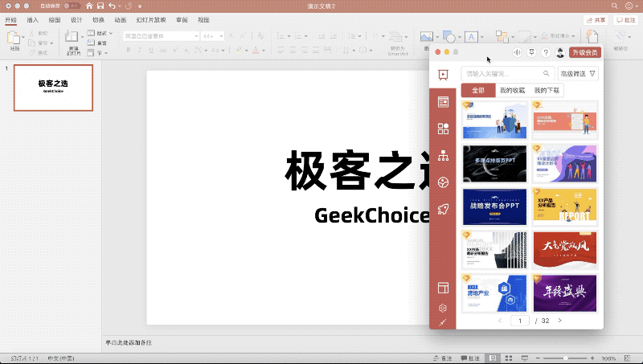This screenshot has width=643, height=364.
Task: Click the New Slide icon in ribbon
Action: (x=72, y=36)
